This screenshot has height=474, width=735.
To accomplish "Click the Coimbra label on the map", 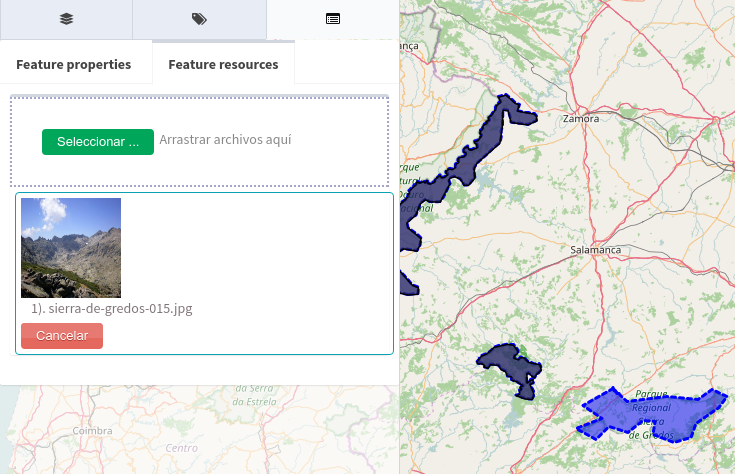I will [92, 431].
